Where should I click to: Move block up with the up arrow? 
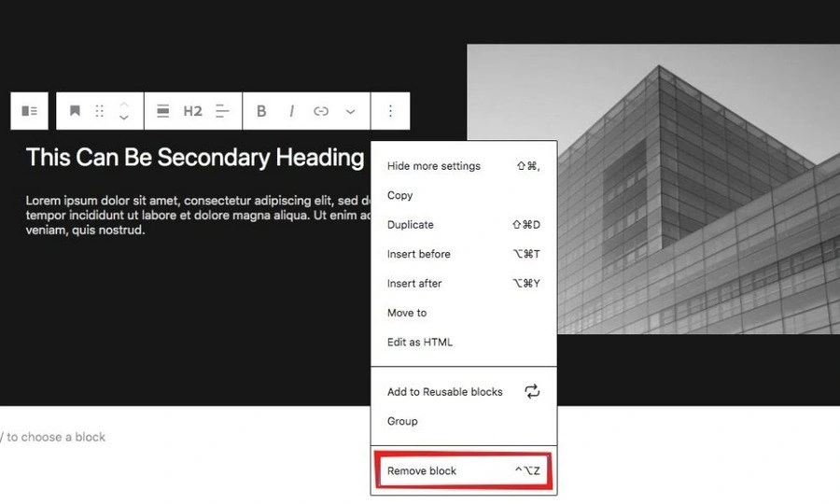[x=124, y=103]
